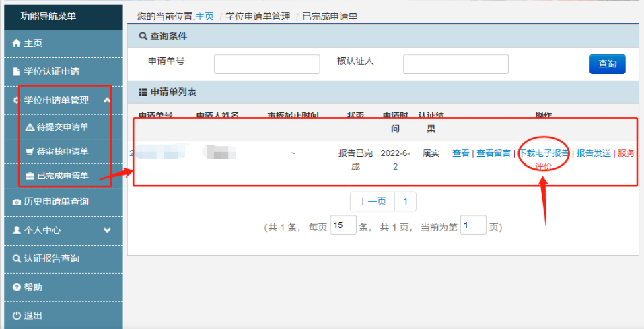
Task: Collapse the 学位申请单管理 menu chevron
Action: (x=106, y=100)
